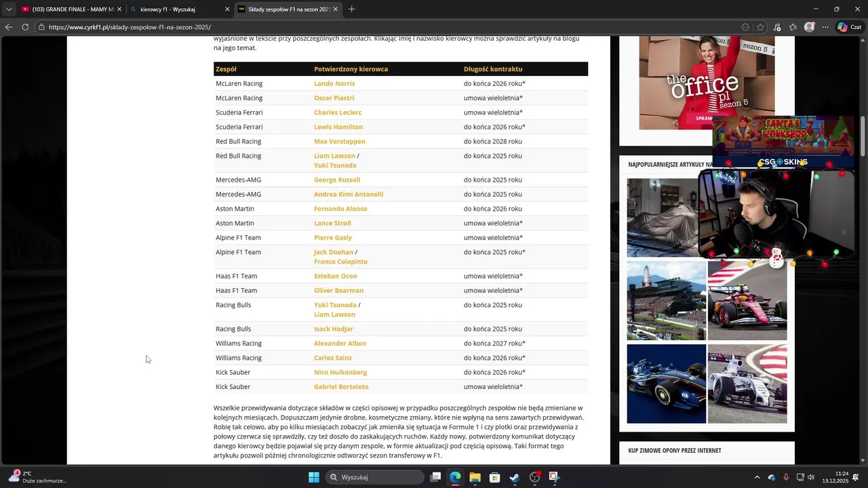Open Microsoft Store from the taskbar
The height and width of the screenshot is (488, 868).
coord(495,477)
